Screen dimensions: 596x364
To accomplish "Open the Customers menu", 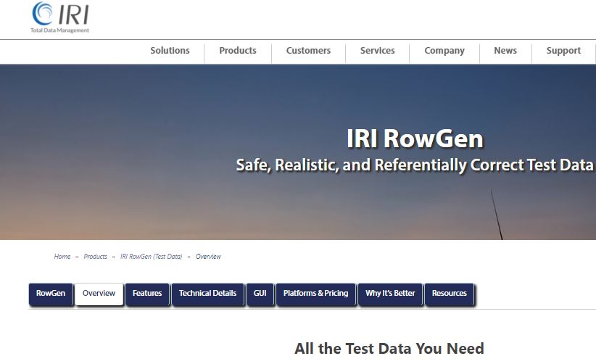I will pyautogui.click(x=308, y=51).
